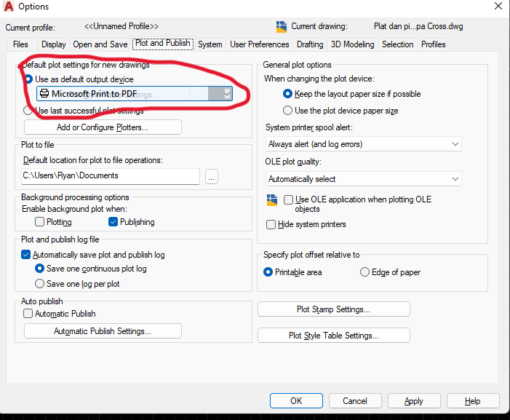Click the <<Unnamed Profile>> text

point(121,26)
